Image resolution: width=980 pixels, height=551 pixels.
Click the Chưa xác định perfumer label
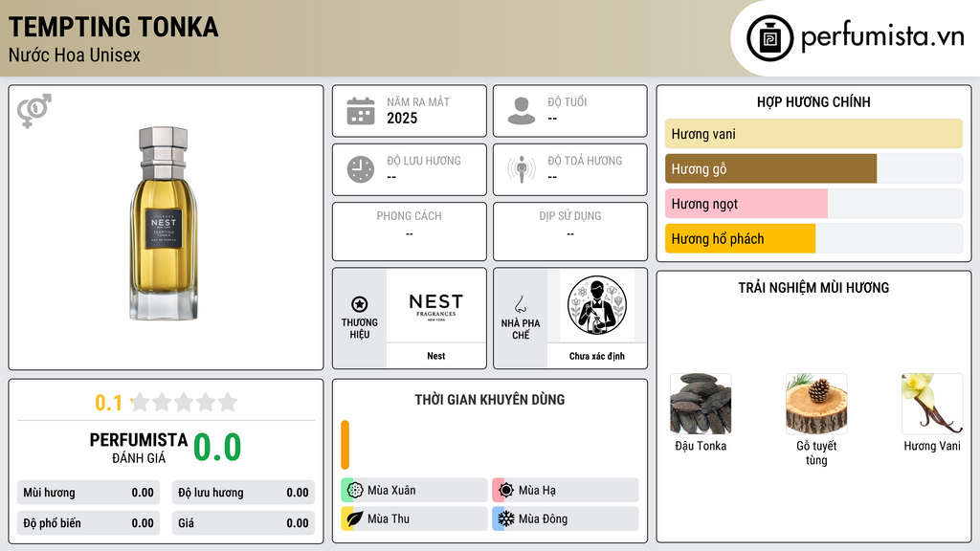click(597, 356)
